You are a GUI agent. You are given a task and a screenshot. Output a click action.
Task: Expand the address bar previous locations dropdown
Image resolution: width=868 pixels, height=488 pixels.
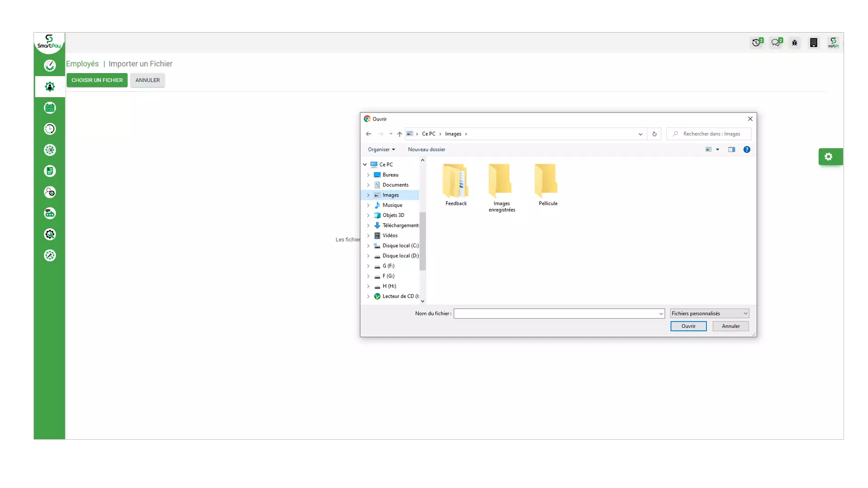tap(640, 134)
